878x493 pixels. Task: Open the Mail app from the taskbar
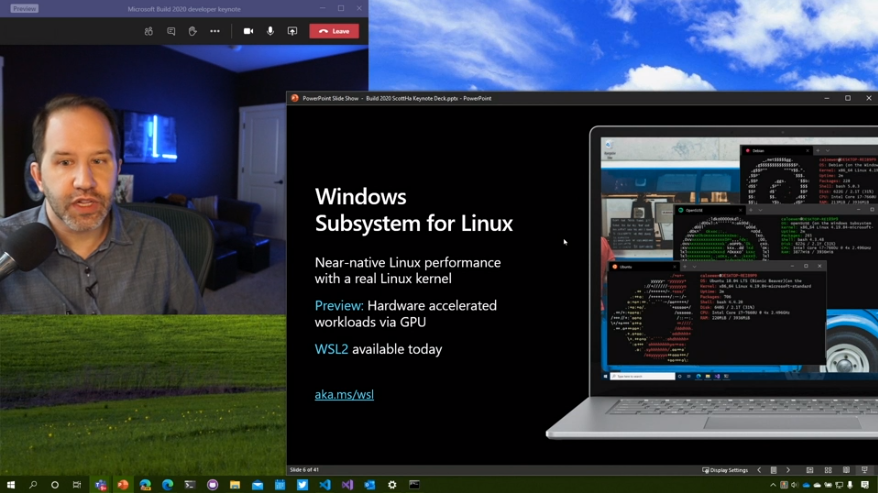click(x=257, y=485)
